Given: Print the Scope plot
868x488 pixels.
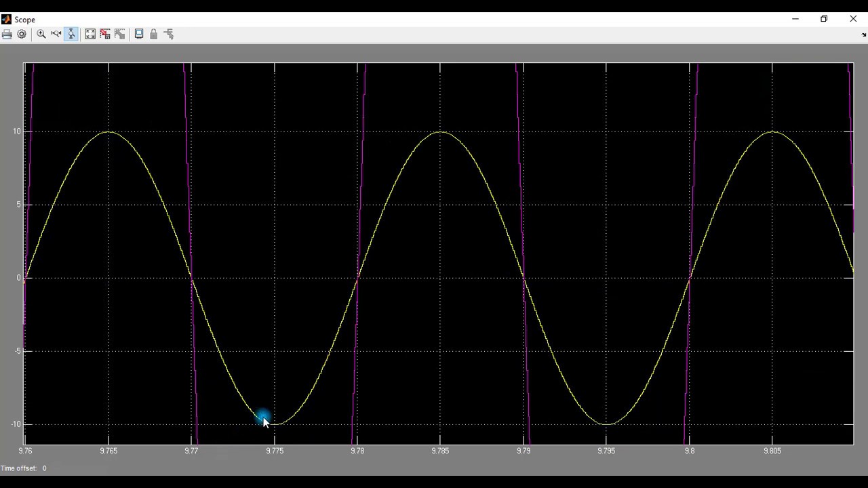Looking at the screenshot, I should click(x=7, y=34).
